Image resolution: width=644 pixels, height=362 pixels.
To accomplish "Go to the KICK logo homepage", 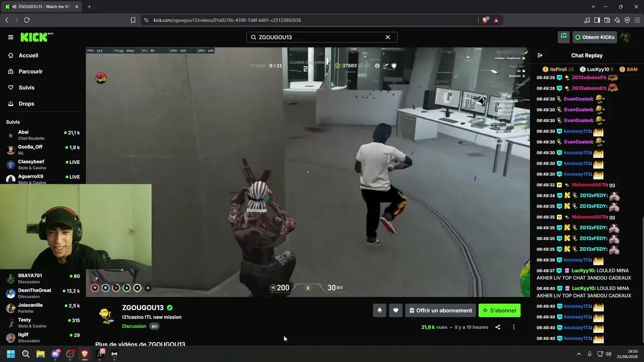I will click(37, 37).
